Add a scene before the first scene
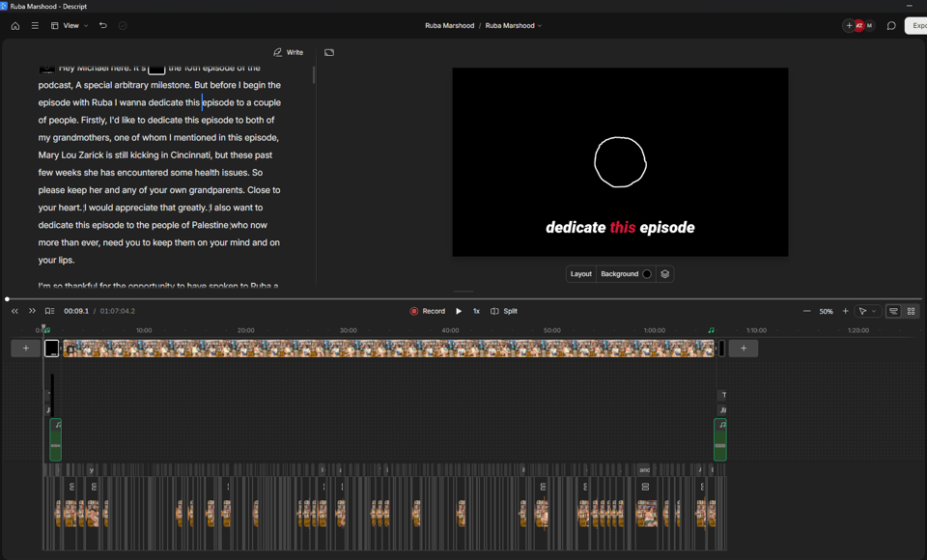 [x=26, y=349]
